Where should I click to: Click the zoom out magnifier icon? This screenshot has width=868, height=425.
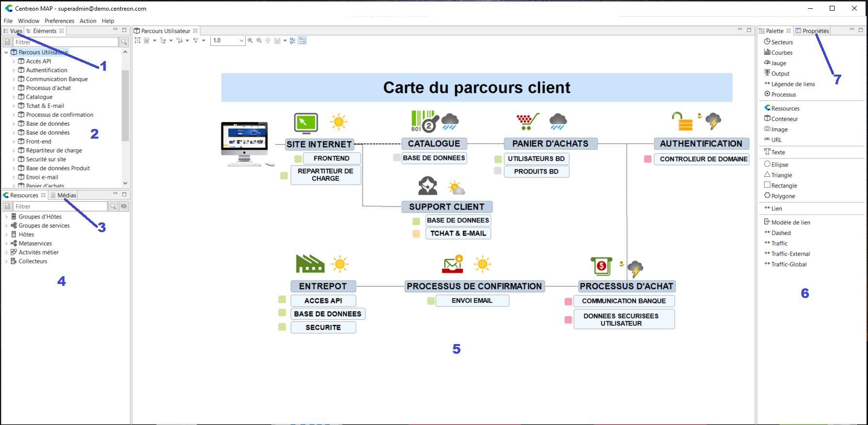(x=259, y=41)
